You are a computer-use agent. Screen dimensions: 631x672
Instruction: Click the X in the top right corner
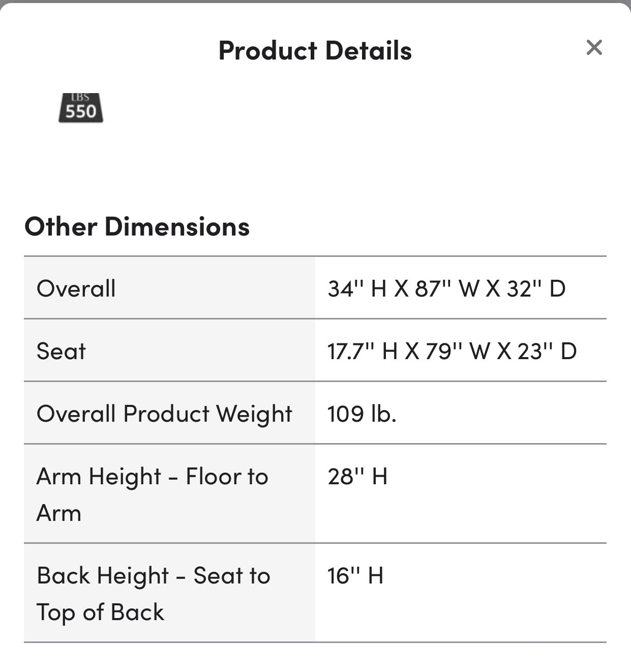pyautogui.click(x=594, y=47)
